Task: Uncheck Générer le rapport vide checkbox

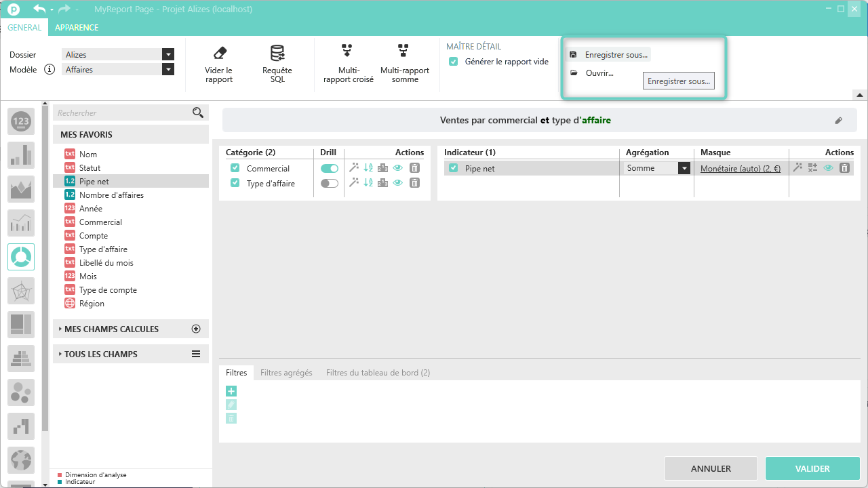Action: tap(454, 62)
